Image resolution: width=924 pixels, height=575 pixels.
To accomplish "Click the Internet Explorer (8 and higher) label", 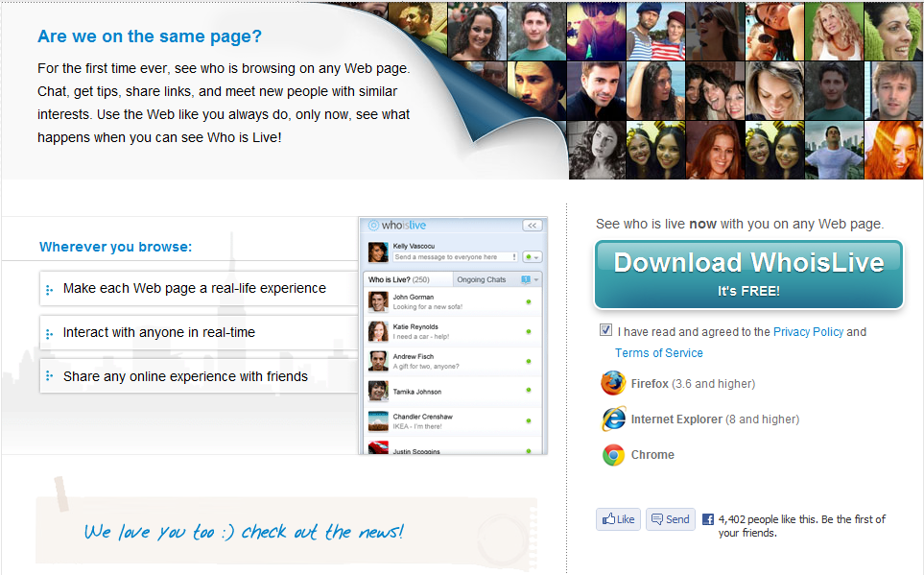I will tap(715, 419).
